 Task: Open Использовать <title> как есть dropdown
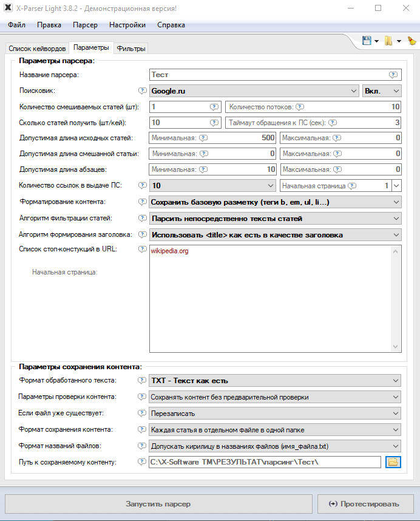[275, 235]
